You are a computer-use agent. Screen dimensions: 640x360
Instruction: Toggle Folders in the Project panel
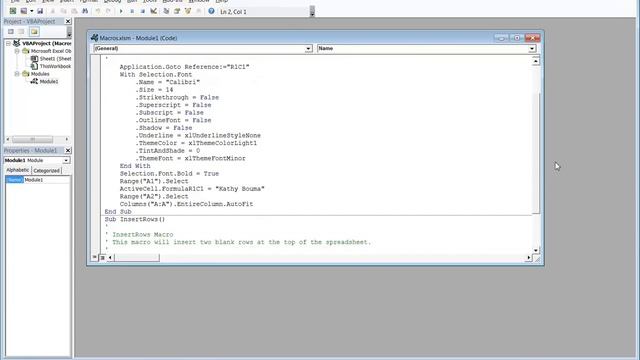[x=34, y=31]
